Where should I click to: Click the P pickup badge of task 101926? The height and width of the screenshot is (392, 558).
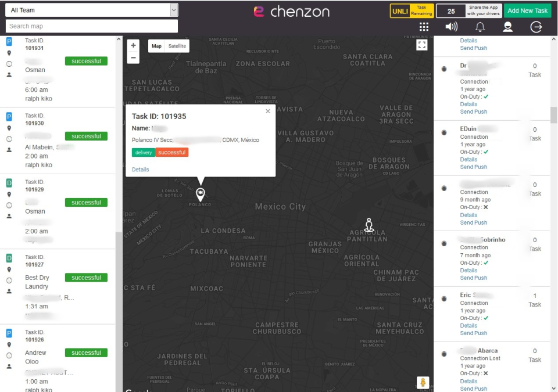click(9, 333)
